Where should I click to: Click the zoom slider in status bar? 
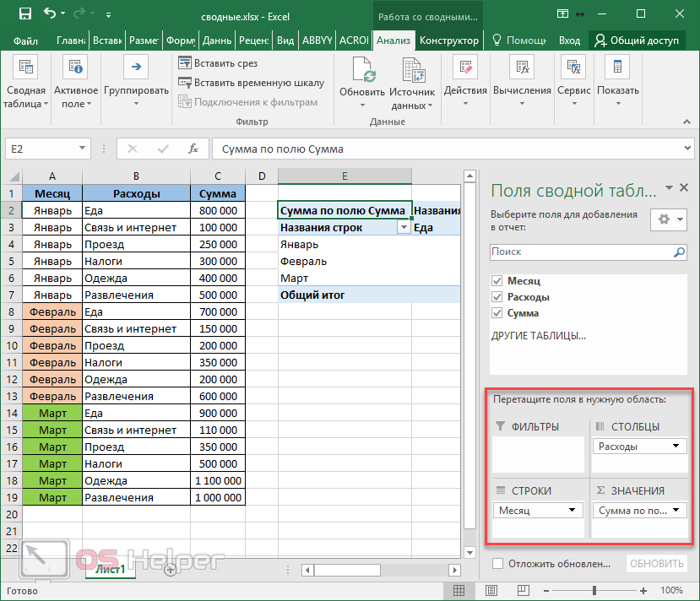(595, 590)
